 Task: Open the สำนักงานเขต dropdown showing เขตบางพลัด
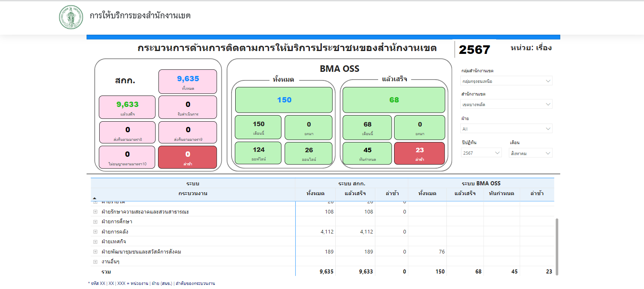point(506,104)
